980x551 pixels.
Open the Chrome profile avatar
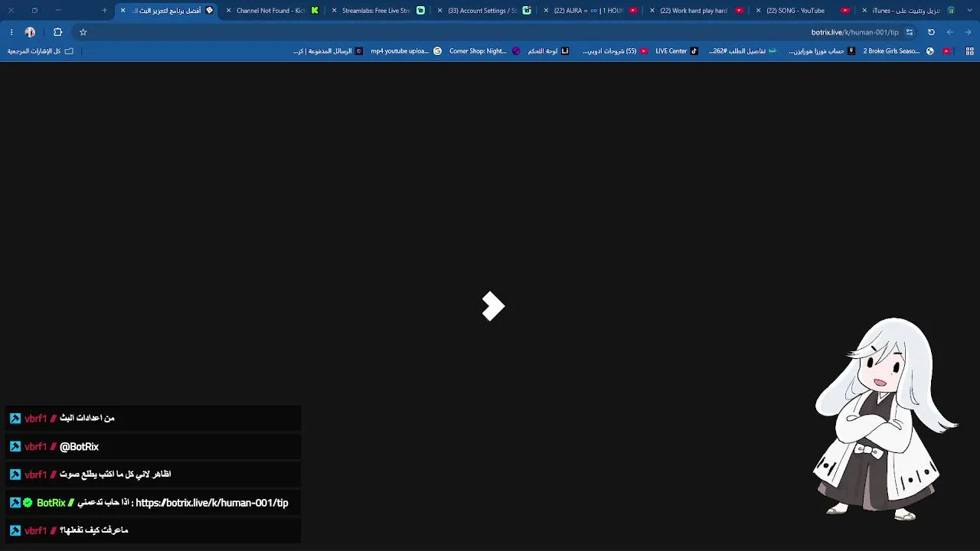tap(30, 32)
